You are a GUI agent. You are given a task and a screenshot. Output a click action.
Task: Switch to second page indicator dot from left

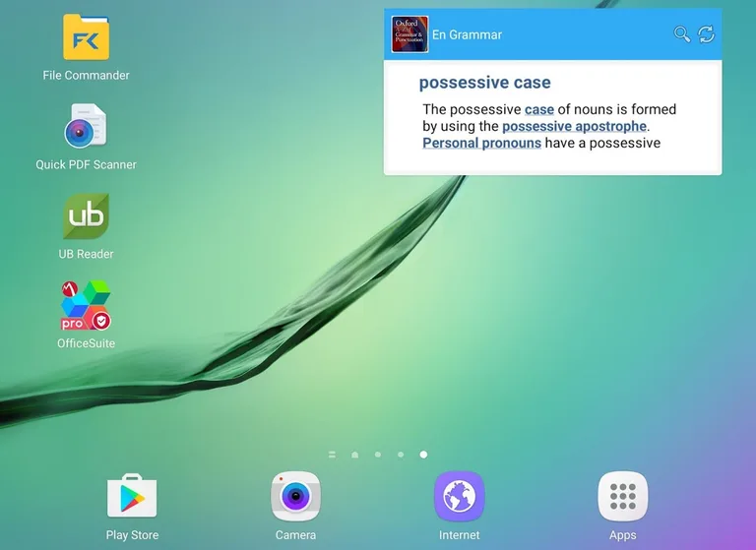(x=354, y=455)
